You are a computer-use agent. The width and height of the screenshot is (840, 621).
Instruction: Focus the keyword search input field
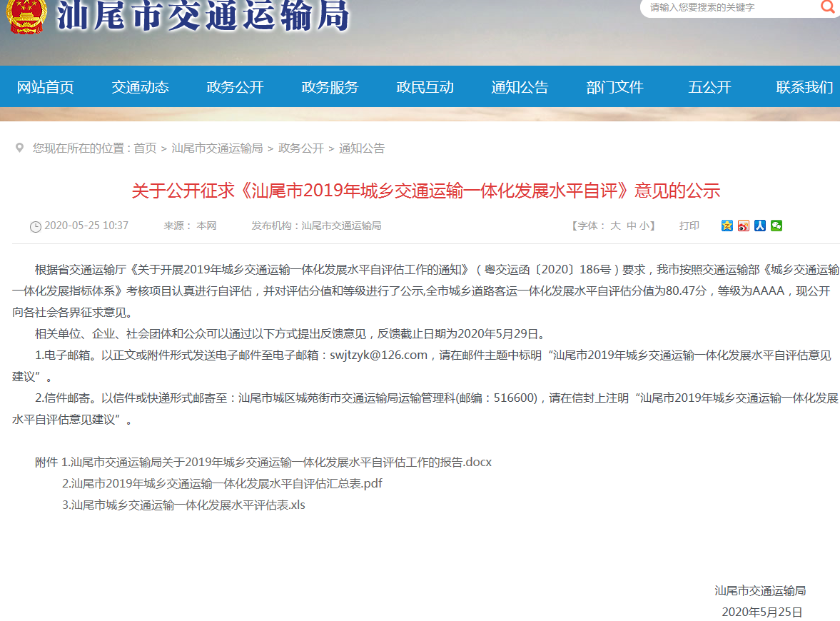pos(728,8)
